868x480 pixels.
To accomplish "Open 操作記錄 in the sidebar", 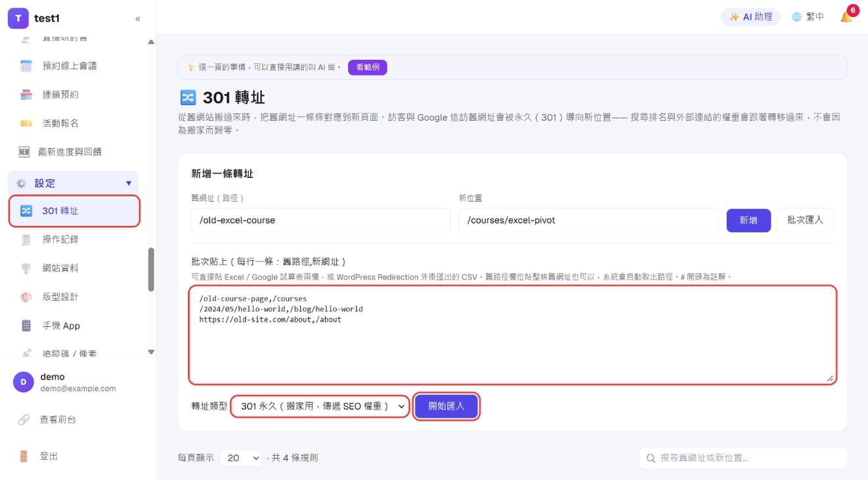I will pyautogui.click(x=74, y=240).
